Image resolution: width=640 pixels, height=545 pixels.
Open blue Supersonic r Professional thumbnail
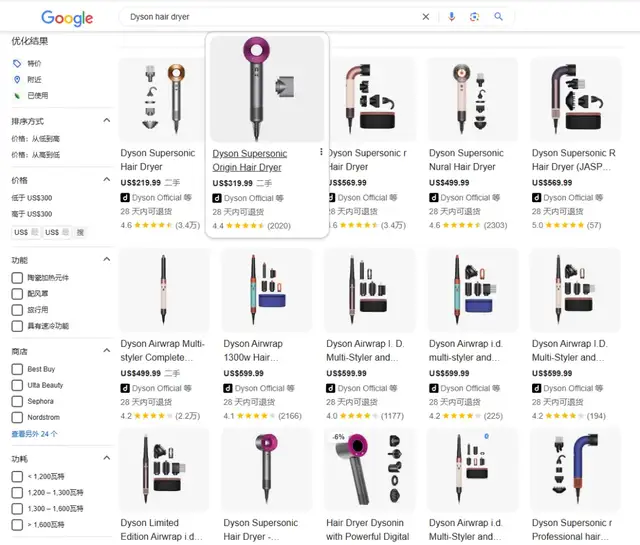coord(576,469)
